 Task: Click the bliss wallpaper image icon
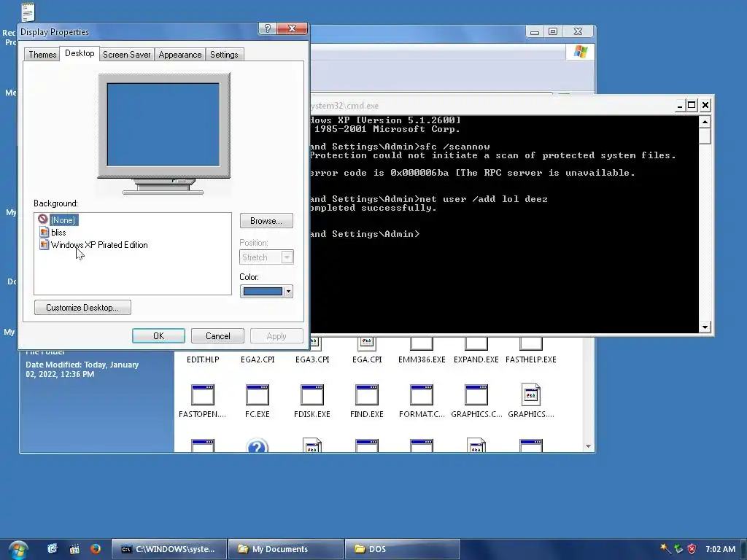[x=44, y=232]
